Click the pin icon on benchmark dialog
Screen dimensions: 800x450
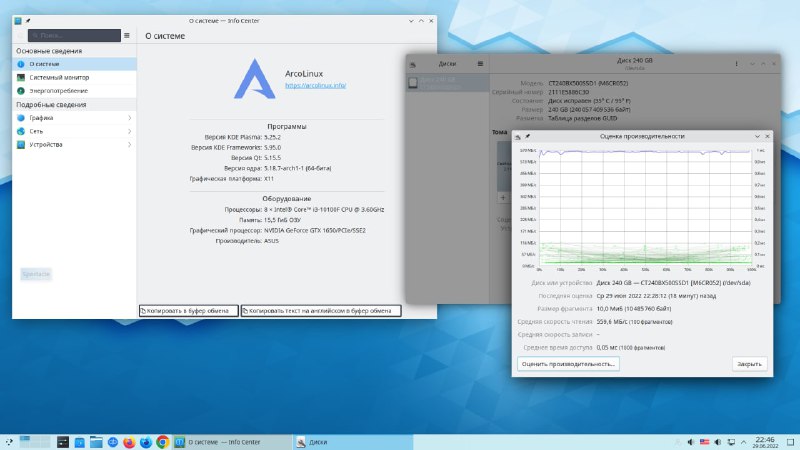click(528, 136)
